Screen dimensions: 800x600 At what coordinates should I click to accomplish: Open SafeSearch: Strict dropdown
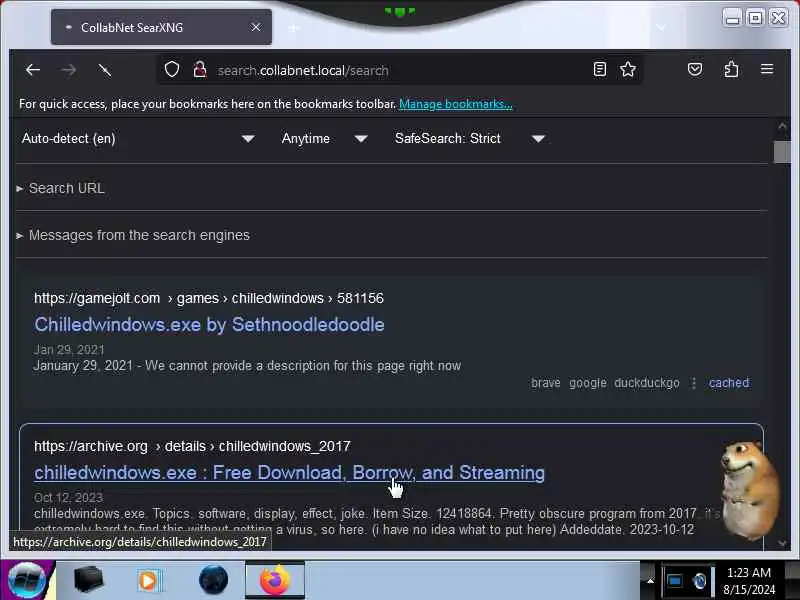(470, 139)
